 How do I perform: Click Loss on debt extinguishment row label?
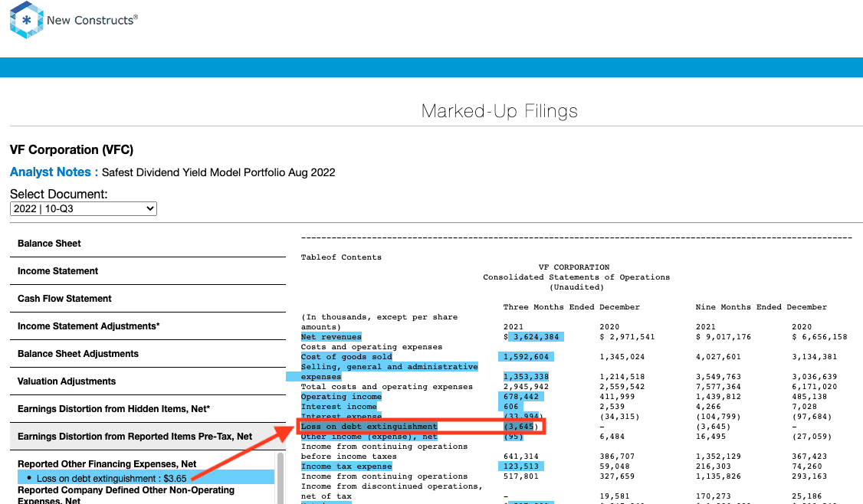pyautogui.click(x=369, y=427)
